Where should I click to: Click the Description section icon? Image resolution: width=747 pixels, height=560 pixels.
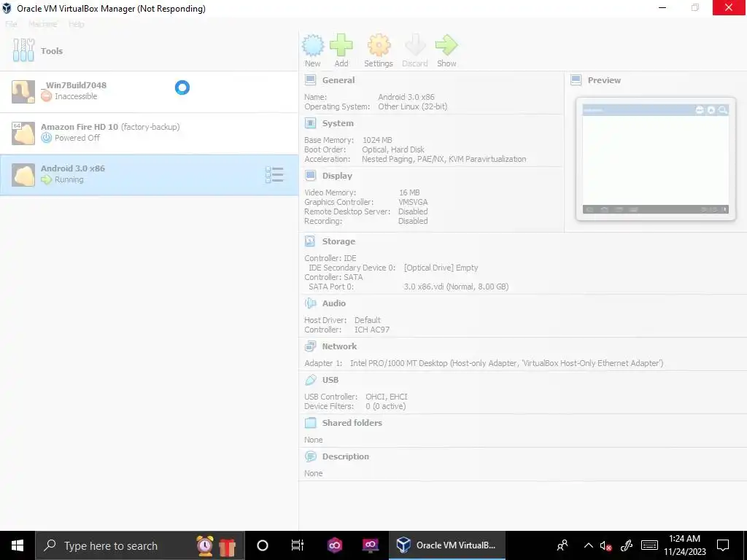310,456
